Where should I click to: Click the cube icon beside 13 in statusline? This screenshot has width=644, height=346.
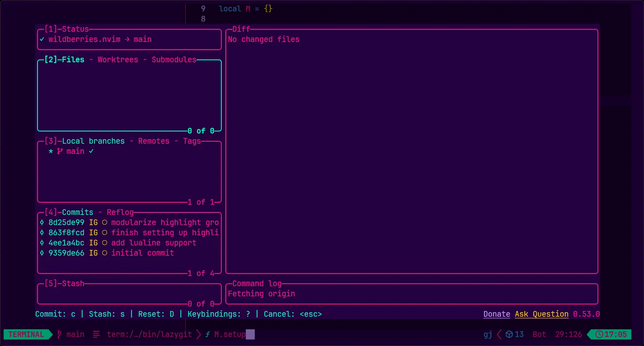[x=509, y=334]
